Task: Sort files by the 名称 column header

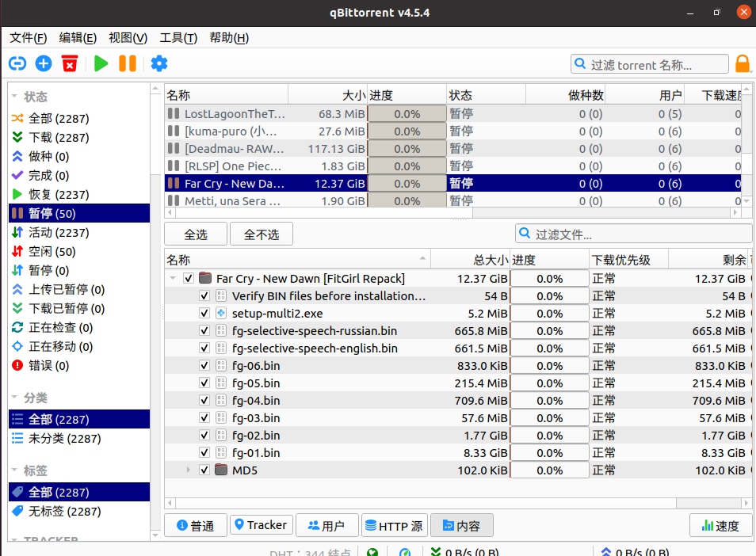Action: 297,260
